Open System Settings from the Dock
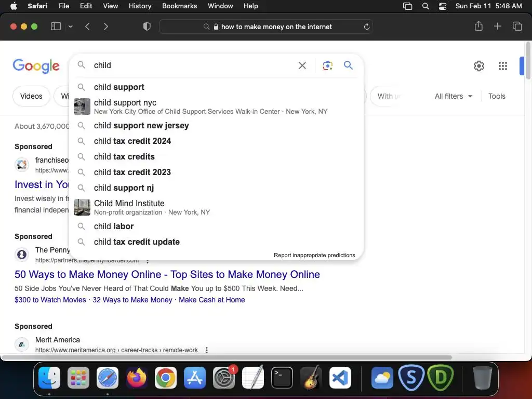 224,378
